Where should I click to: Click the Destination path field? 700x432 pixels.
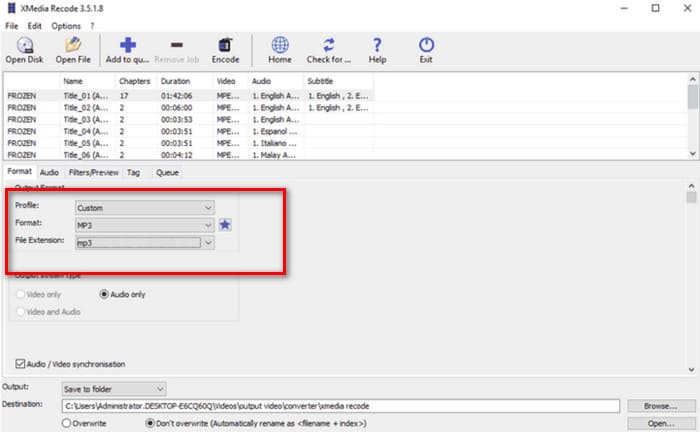341,406
